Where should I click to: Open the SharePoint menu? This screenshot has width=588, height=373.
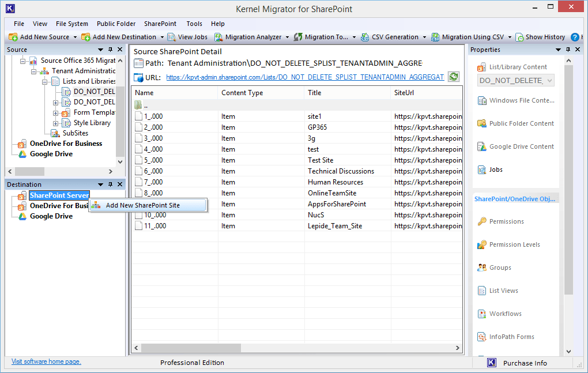coord(160,24)
